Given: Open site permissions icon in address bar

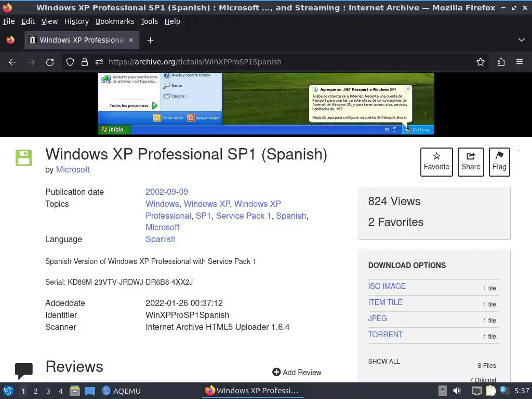Looking at the screenshot, I should tap(99, 62).
